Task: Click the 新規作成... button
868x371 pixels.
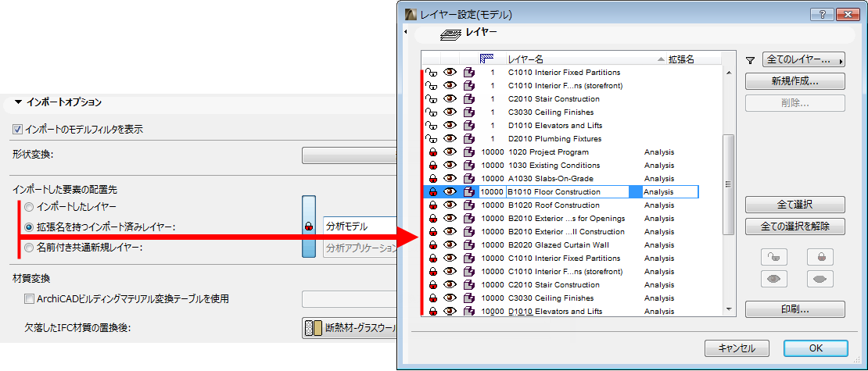Action: tap(795, 81)
